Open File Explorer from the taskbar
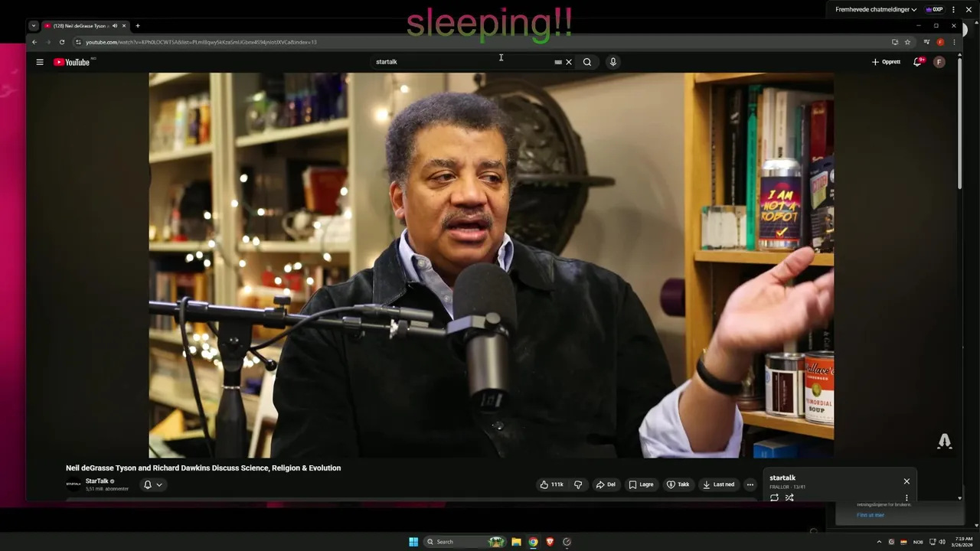The image size is (980, 551). [516, 542]
